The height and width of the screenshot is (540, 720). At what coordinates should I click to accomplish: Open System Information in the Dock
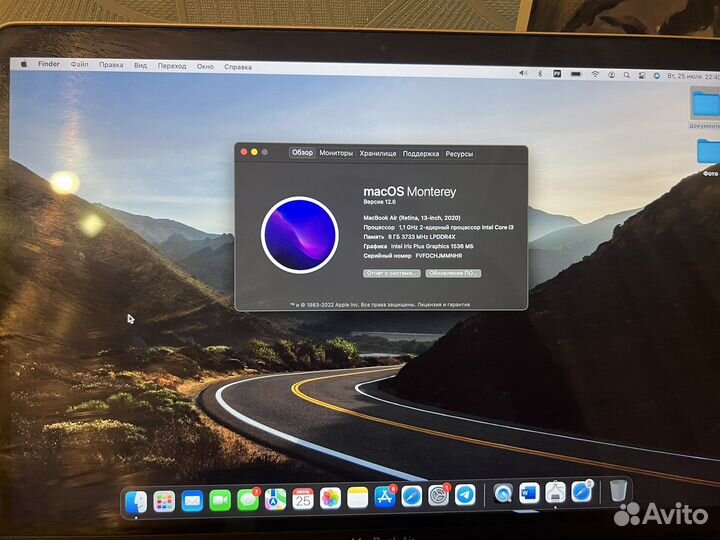coord(555,493)
